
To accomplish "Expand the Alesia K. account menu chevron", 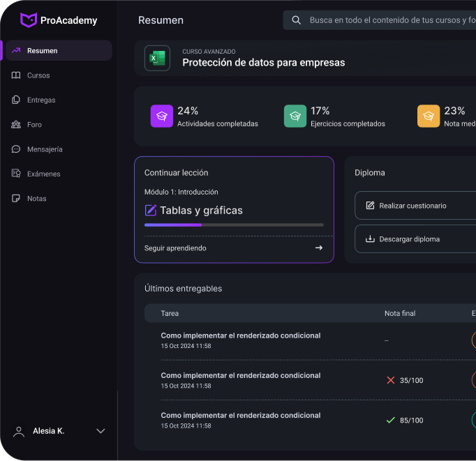I will click(x=101, y=431).
